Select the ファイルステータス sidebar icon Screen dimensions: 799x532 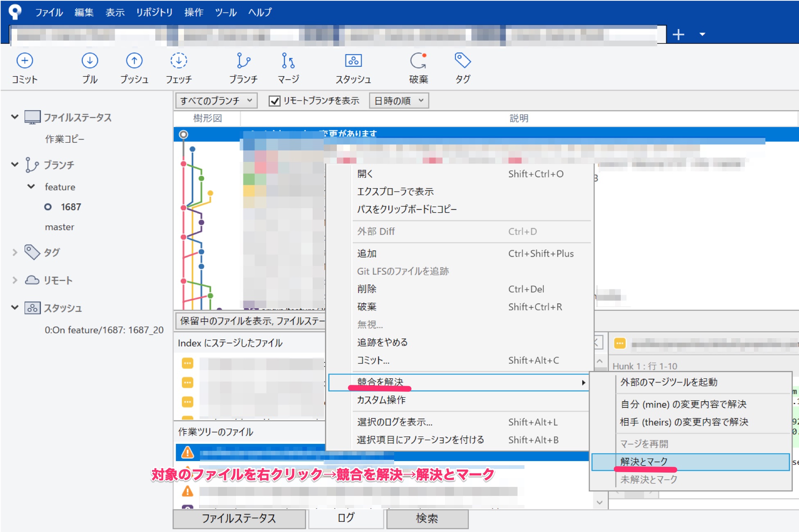point(32,117)
